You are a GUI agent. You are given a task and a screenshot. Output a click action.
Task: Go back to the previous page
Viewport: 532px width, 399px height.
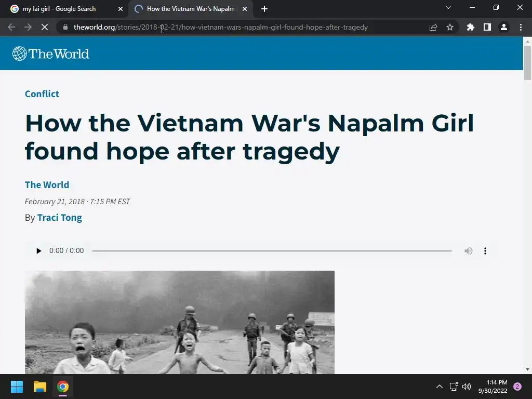tap(11, 27)
